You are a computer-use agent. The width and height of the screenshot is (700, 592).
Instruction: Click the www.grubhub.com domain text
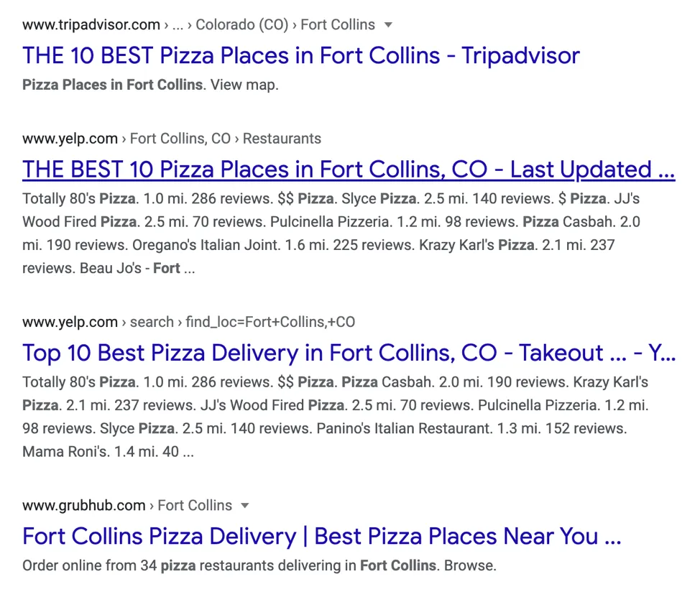click(x=83, y=506)
